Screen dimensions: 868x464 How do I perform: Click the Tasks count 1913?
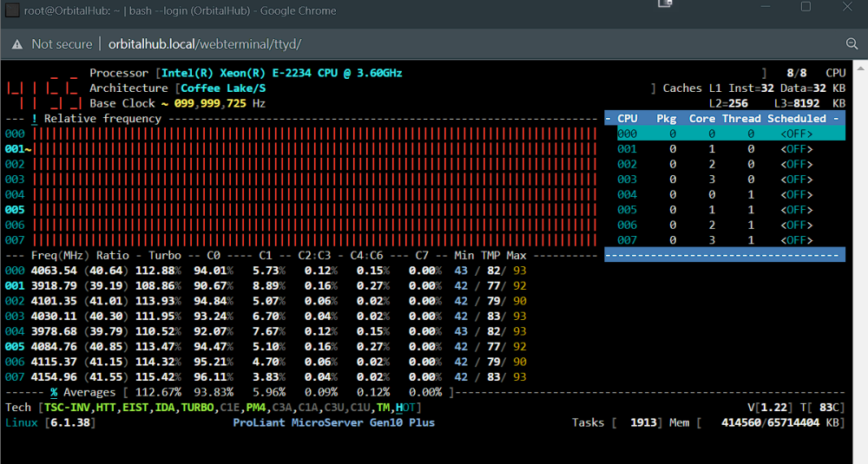(x=643, y=423)
